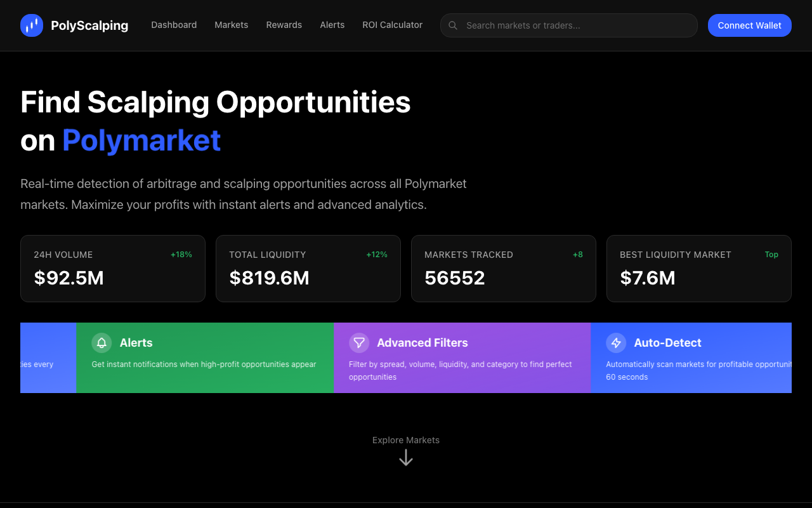The image size is (812, 508).
Task: Click the Get instant notifications description
Action: pyautogui.click(x=204, y=364)
